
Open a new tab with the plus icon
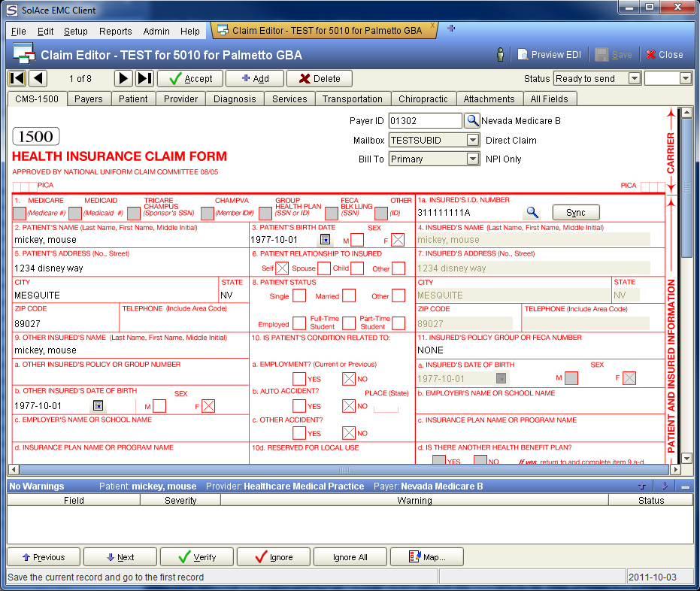click(451, 29)
